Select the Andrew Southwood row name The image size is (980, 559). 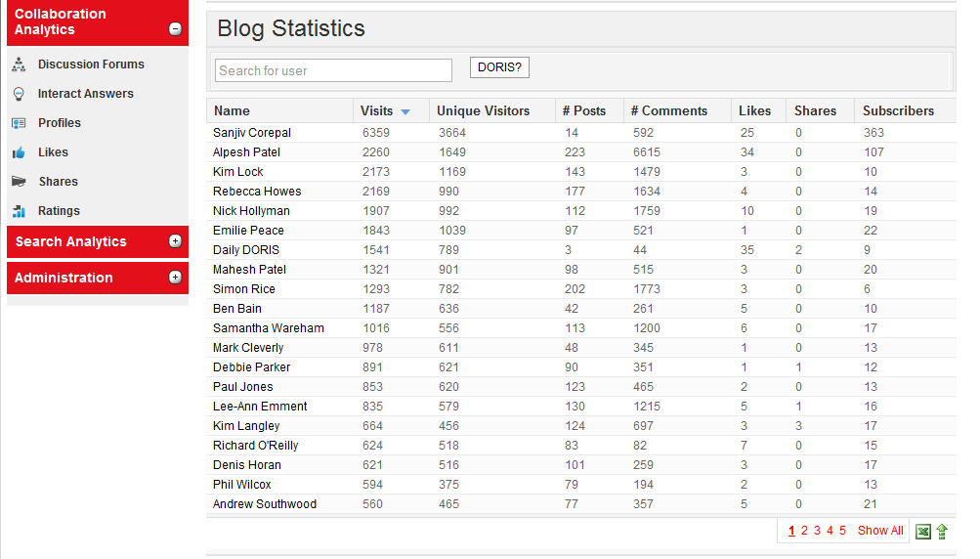pyautogui.click(x=265, y=504)
